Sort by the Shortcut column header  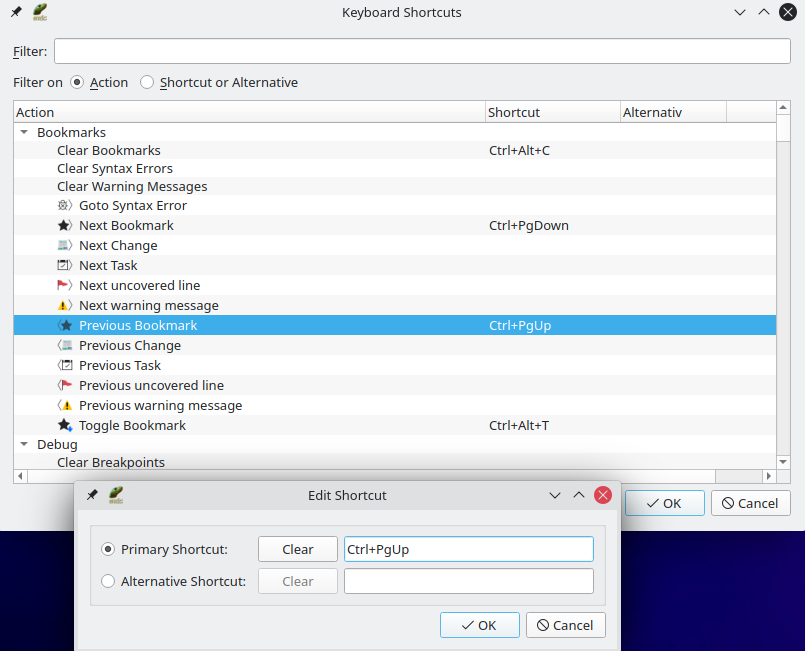click(x=551, y=112)
